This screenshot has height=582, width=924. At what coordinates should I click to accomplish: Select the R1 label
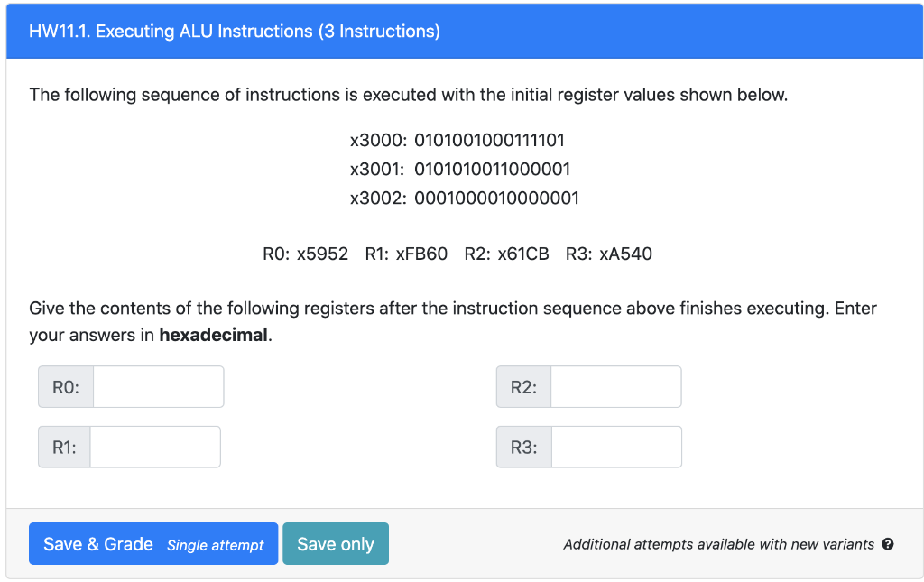(x=63, y=446)
